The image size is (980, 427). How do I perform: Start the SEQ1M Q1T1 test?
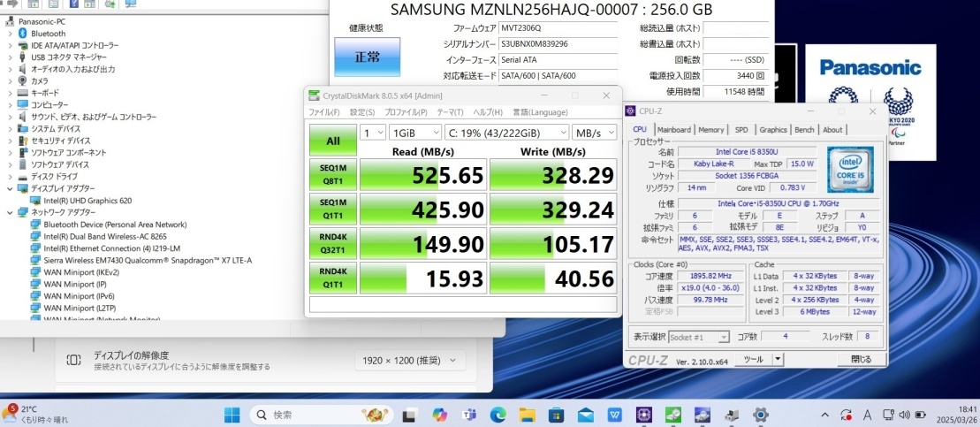point(333,209)
